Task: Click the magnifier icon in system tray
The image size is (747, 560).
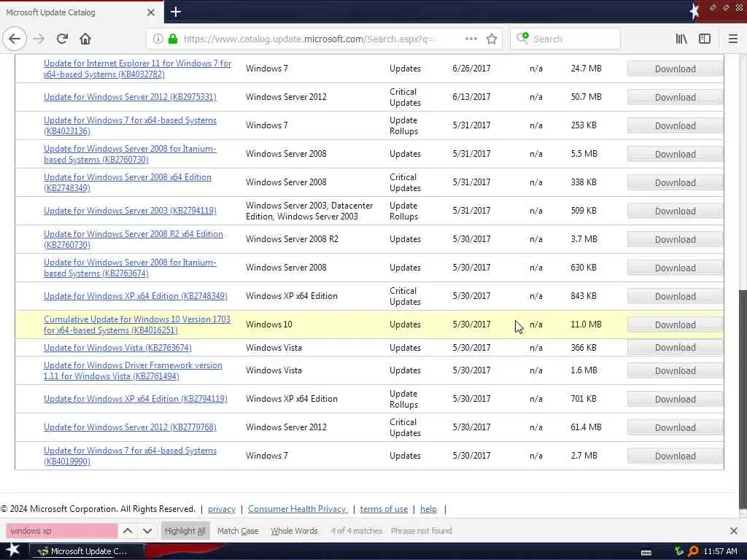Action: (693, 551)
